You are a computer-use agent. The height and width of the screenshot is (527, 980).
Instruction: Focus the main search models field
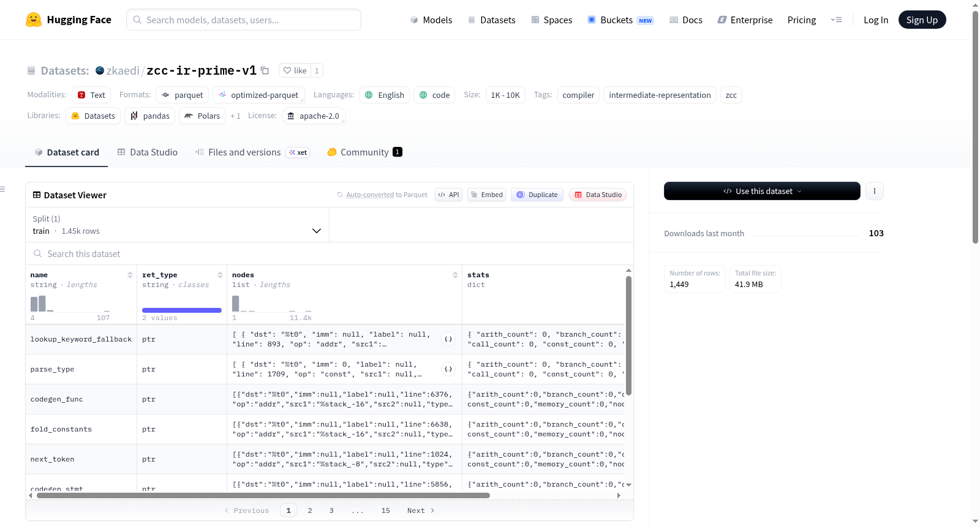(244, 20)
